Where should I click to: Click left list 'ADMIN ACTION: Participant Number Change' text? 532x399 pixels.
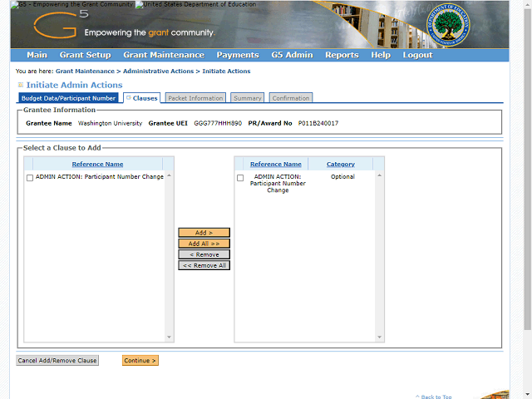100,176
